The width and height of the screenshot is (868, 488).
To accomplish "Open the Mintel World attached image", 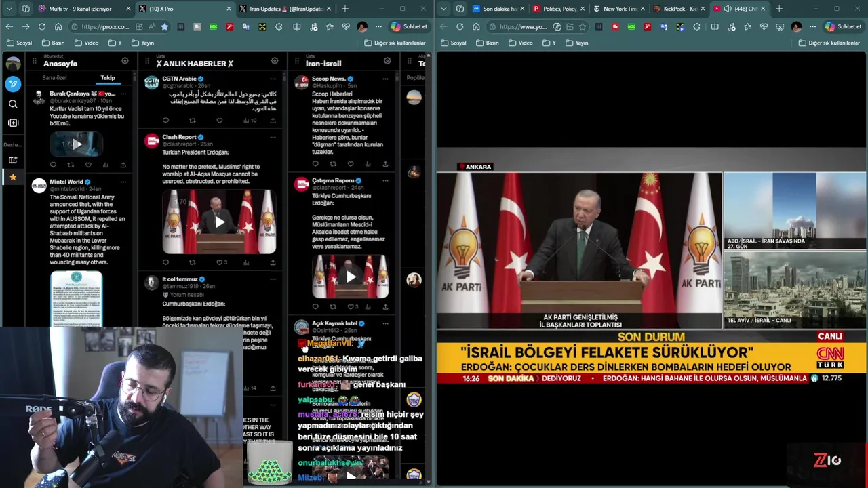I will pyautogui.click(x=76, y=298).
